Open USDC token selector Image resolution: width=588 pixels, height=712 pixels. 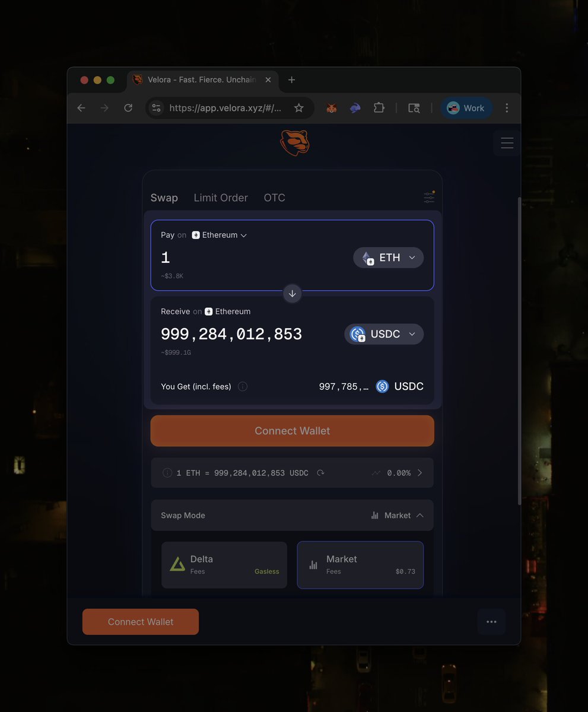[384, 334]
